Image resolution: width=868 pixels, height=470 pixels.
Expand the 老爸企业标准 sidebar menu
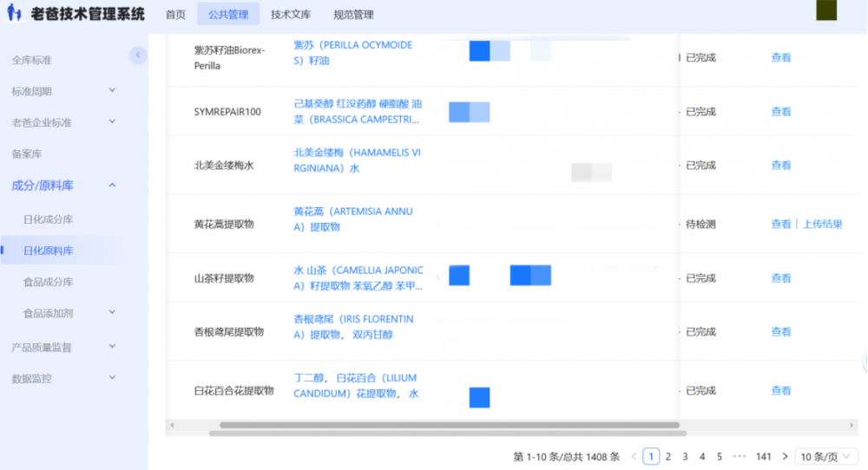(112, 122)
